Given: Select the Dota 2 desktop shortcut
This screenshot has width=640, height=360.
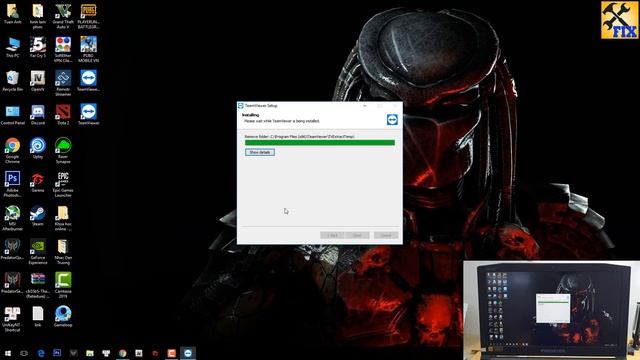Looking at the screenshot, I should (x=63, y=115).
